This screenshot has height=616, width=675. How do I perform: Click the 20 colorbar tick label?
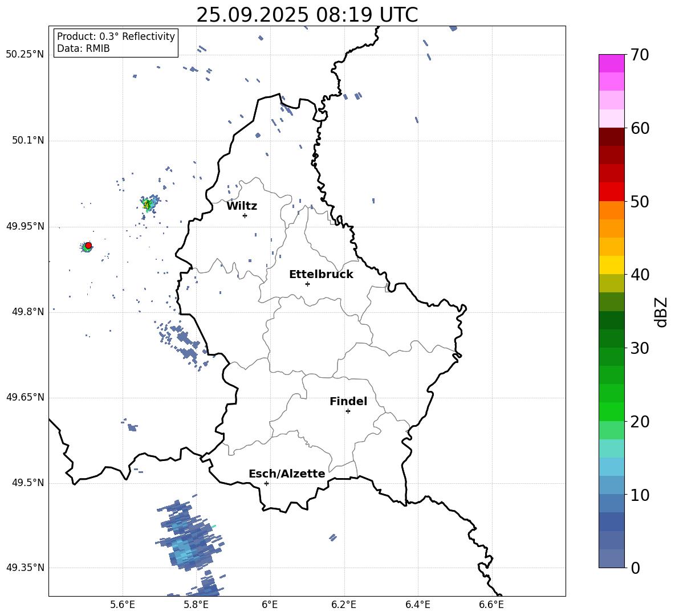[x=640, y=421]
